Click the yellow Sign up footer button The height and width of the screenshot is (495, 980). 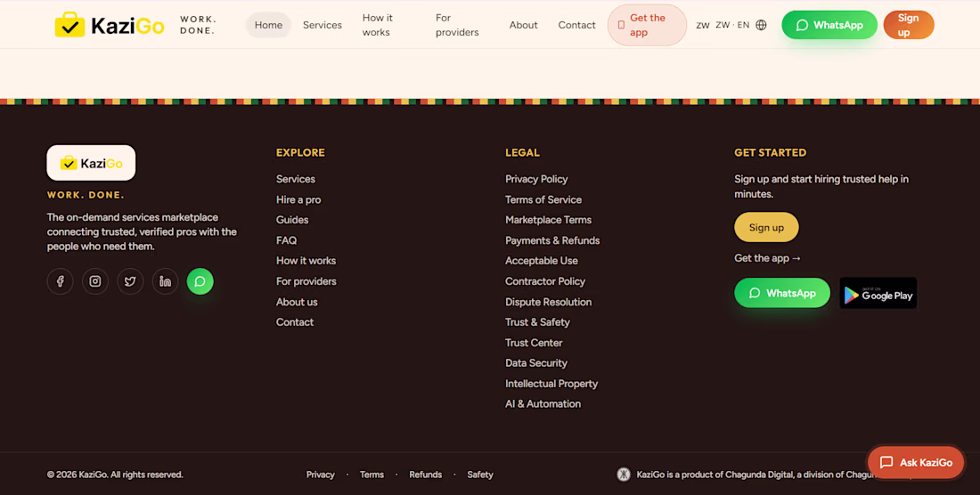[766, 227]
